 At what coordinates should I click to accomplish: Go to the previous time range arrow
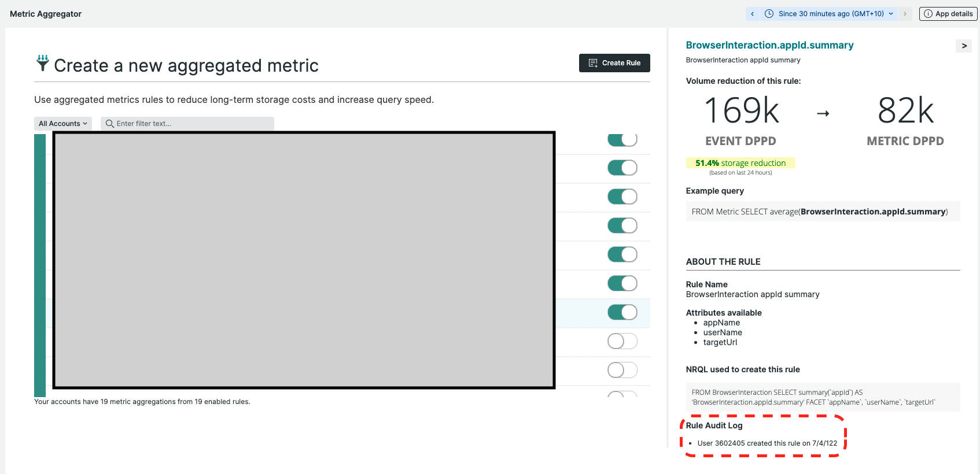pos(752,14)
